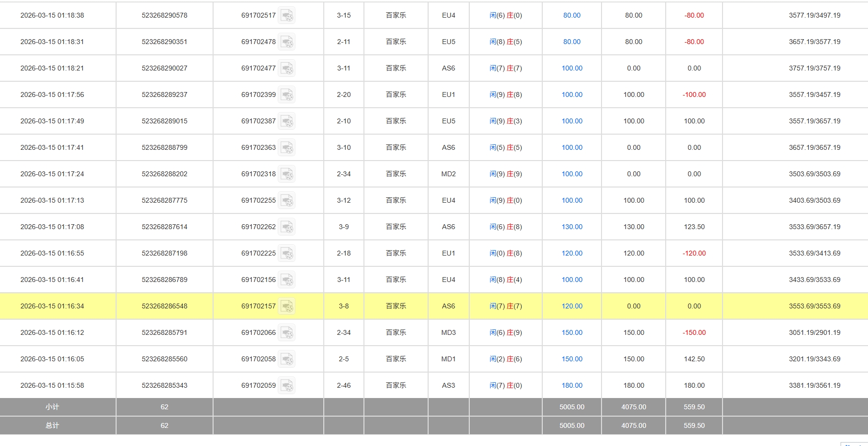Open replay video for round 691702255

[x=287, y=201]
